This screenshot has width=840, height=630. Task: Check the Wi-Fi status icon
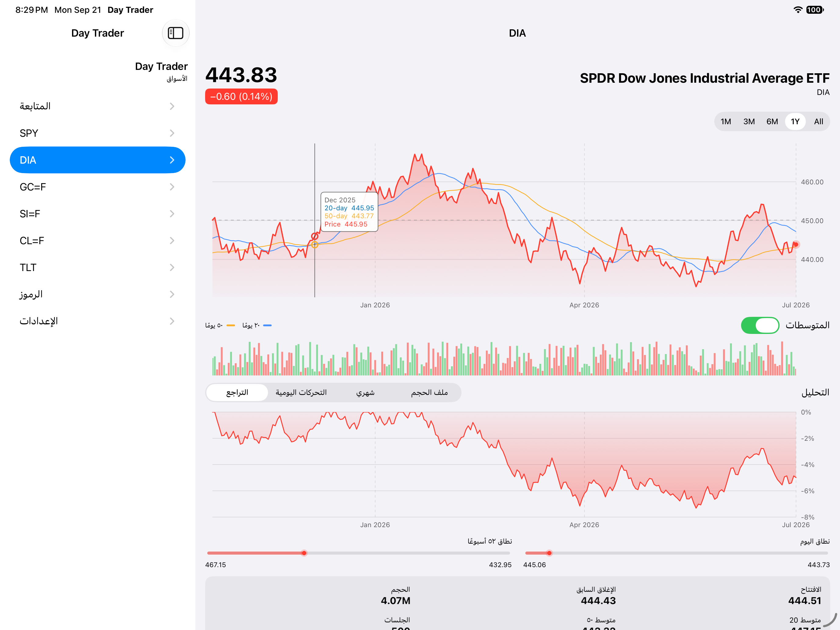click(798, 10)
